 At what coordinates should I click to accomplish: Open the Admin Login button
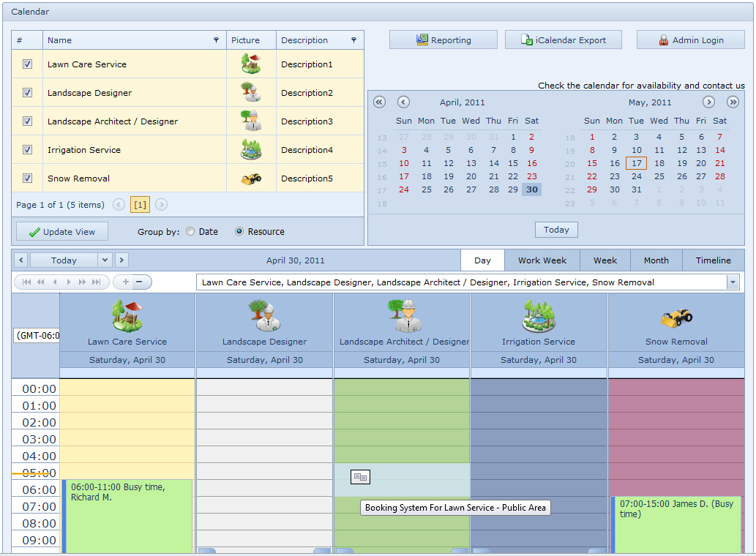(x=690, y=40)
